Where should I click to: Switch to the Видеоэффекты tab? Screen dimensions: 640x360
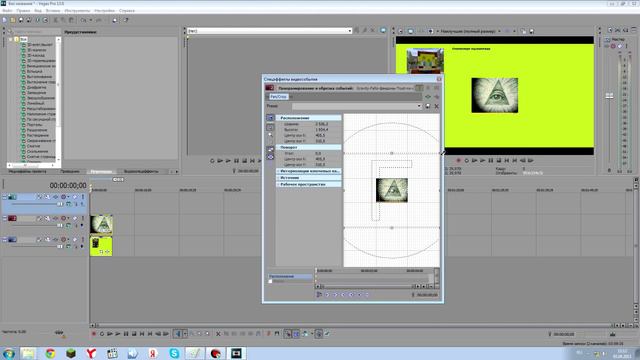pos(141,171)
